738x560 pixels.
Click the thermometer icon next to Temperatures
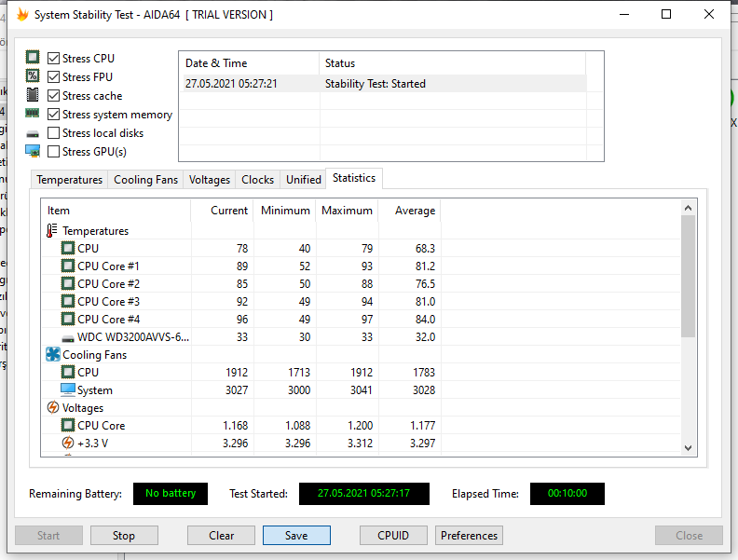pos(52,230)
